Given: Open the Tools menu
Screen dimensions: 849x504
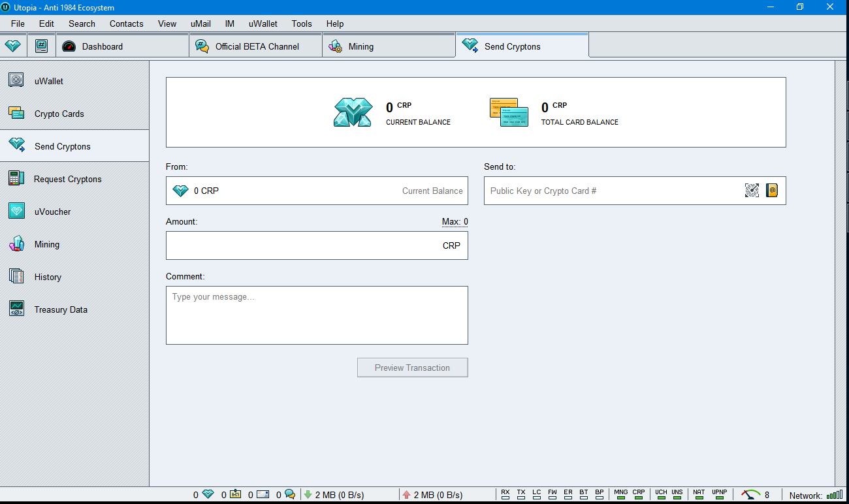Looking at the screenshot, I should pos(302,24).
